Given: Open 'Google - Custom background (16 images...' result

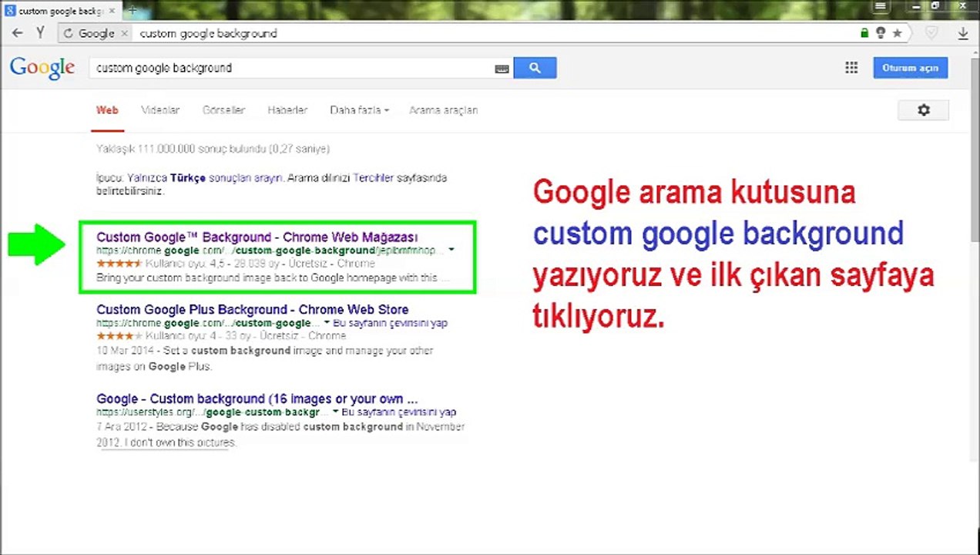Looking at the screenshot, I should click(x=257, y=399).
